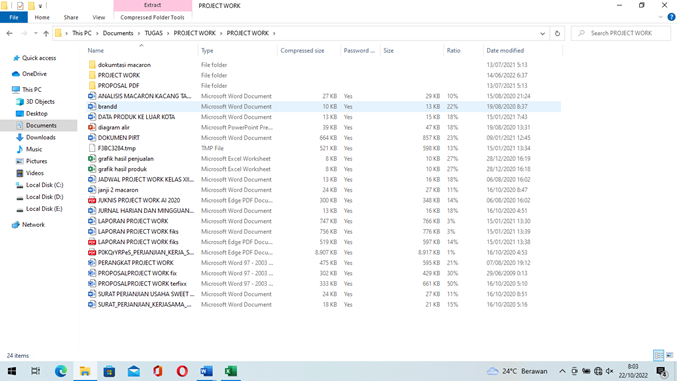Open the Windows Start menu
This screenshot has width=677, height=381.
tap(12, 371)
